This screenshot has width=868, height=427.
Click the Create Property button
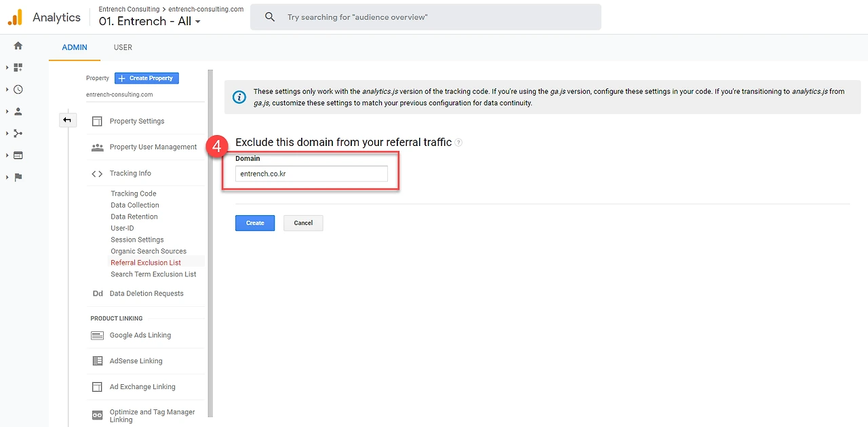tap(146, 78)
